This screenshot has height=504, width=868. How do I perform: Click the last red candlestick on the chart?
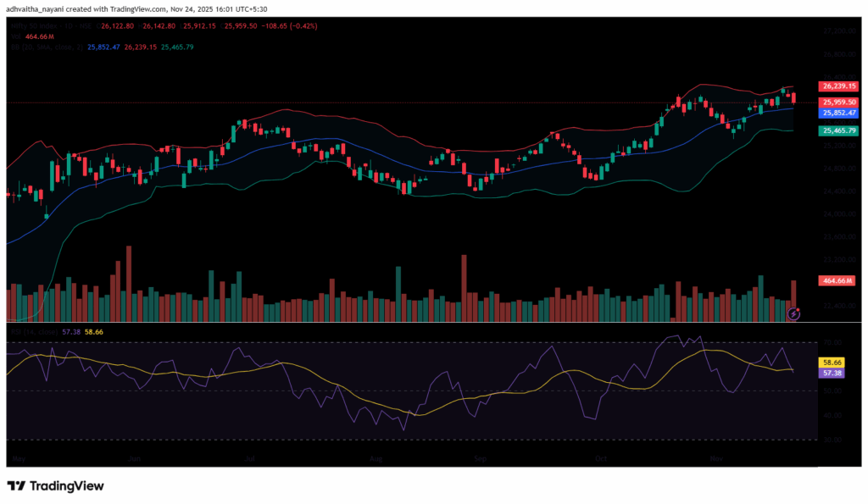(x=793, y=98)
